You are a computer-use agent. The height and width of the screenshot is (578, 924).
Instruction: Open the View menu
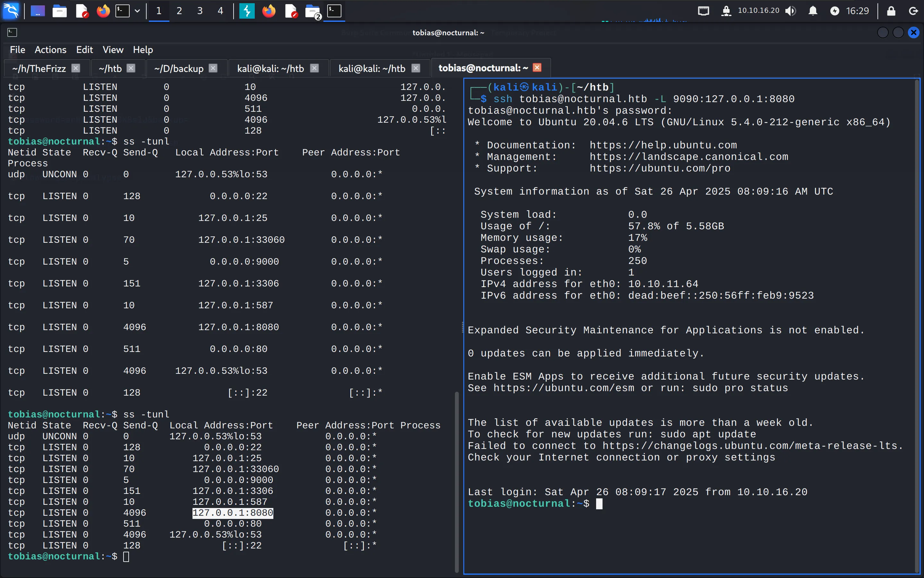pyautogui.click(x=113, y=50)
